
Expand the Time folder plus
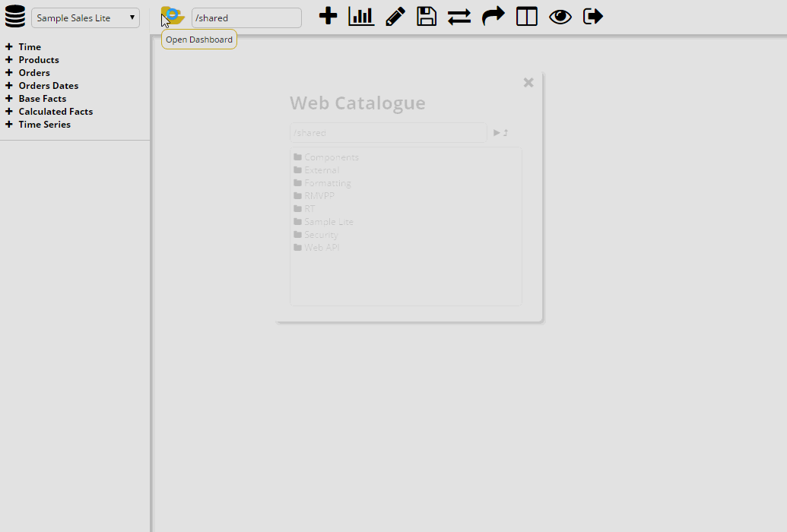[9, 46]
